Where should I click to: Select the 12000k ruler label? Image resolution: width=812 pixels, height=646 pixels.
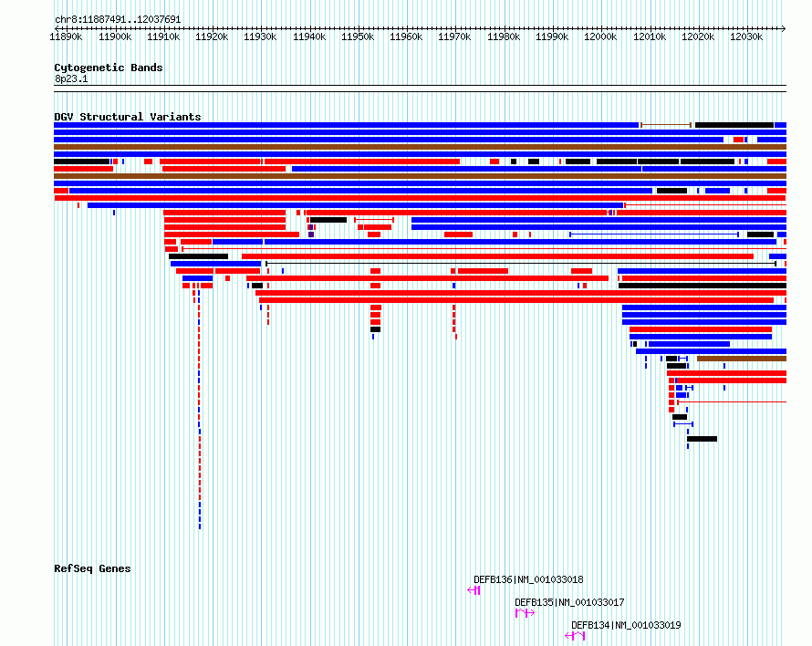point(600,36)
